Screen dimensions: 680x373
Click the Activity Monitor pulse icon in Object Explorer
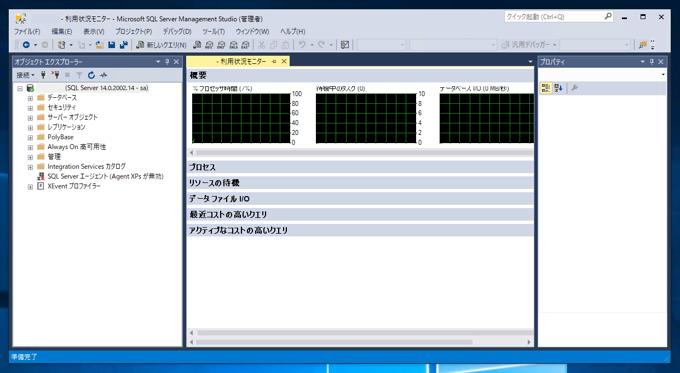103,75
